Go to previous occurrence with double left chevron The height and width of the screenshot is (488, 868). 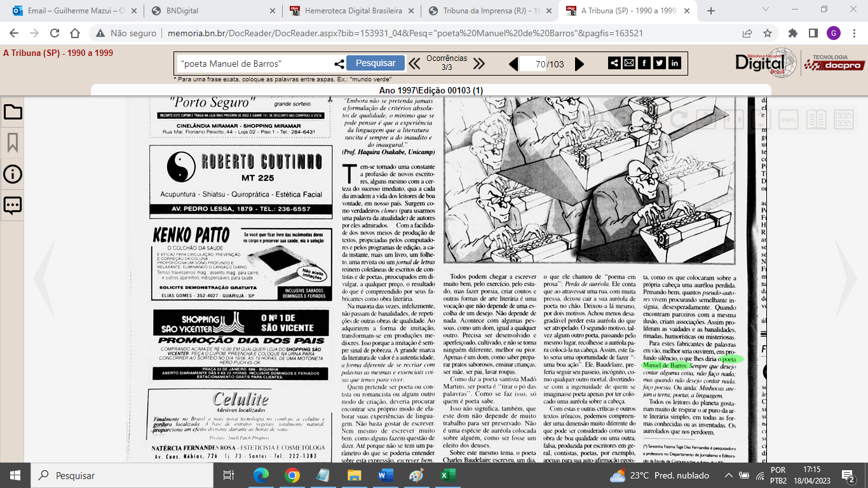click(414, 64)
